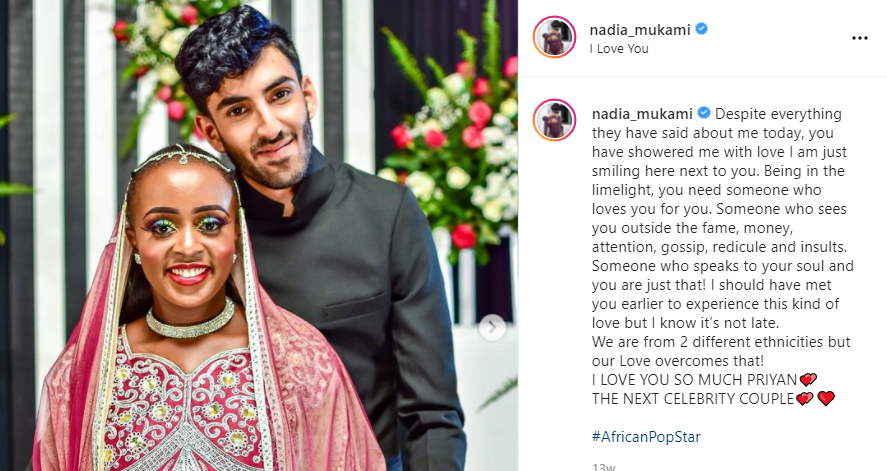Advance to the next photo with carousel arrow

click(492, 327)
